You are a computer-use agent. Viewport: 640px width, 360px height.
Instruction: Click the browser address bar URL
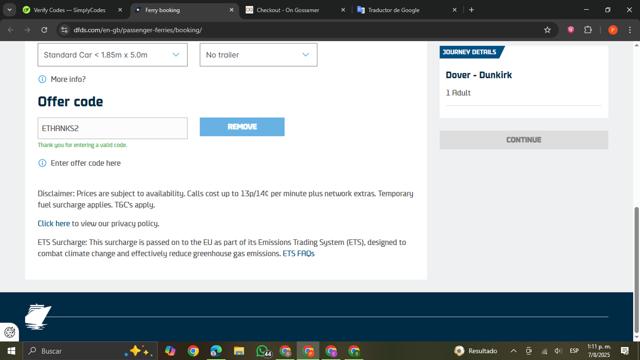pyautogui.click(x=138, y=30)
